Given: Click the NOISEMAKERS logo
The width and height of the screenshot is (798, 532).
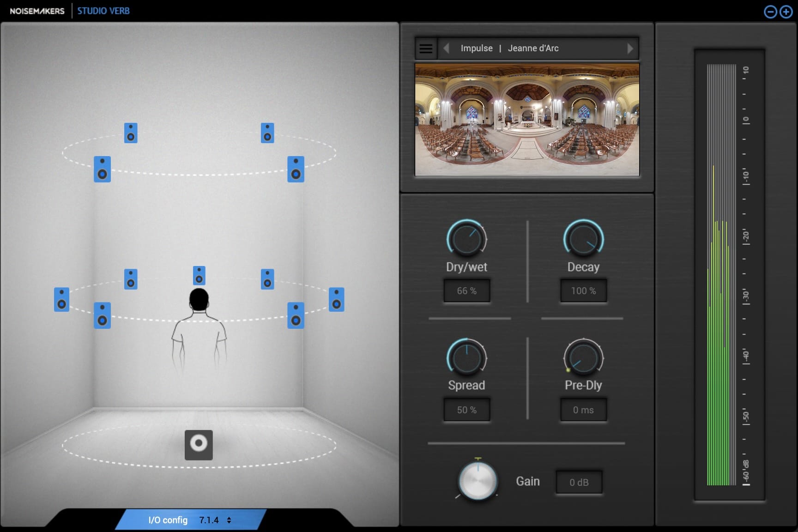Looking at the screenshot, I should tap(37, 10).
